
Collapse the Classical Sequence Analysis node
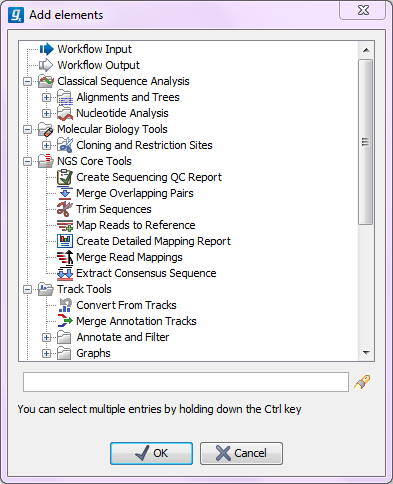(28, 81)
